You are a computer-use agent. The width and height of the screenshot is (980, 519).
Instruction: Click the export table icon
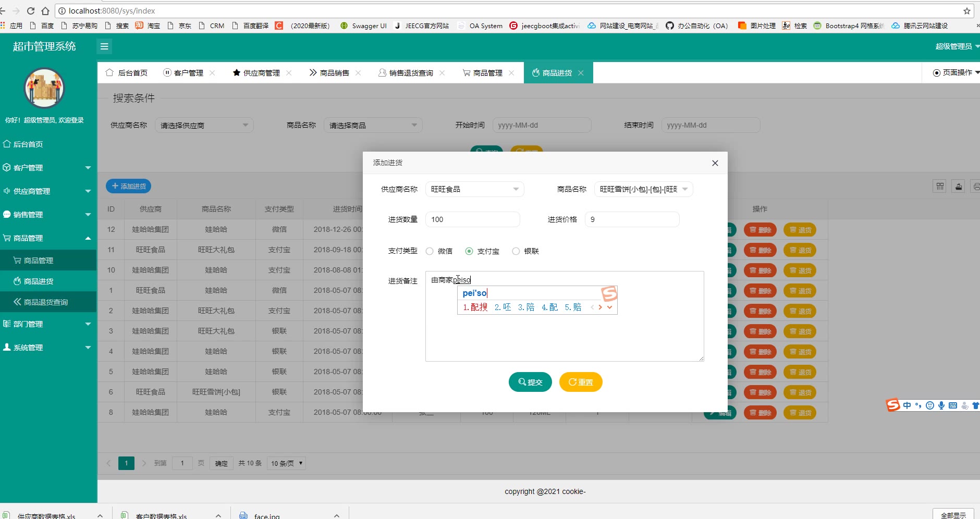pos(959,187)
